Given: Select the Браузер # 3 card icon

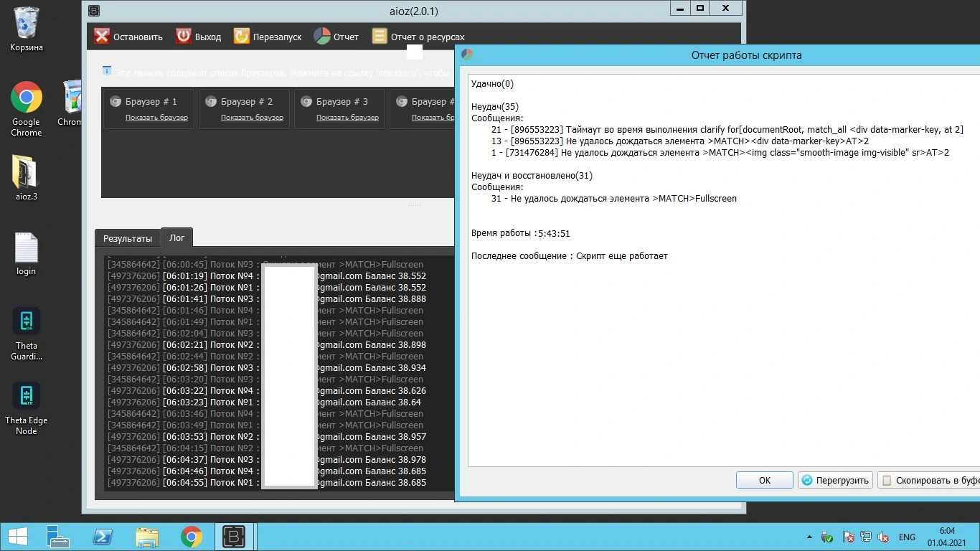Looking at the screenshot, I should pyautogui.click(x=306, y=102).
